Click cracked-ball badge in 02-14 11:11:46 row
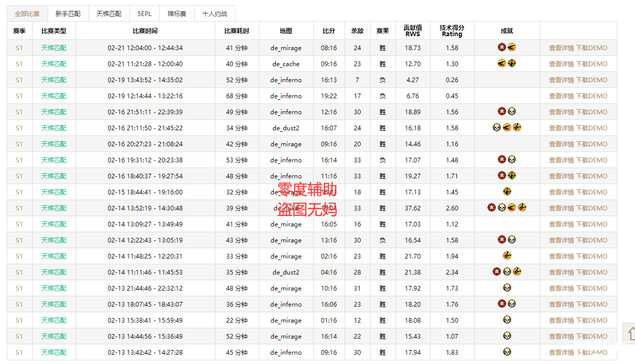This screenshot has height=364, width=635. coord(516,272)
